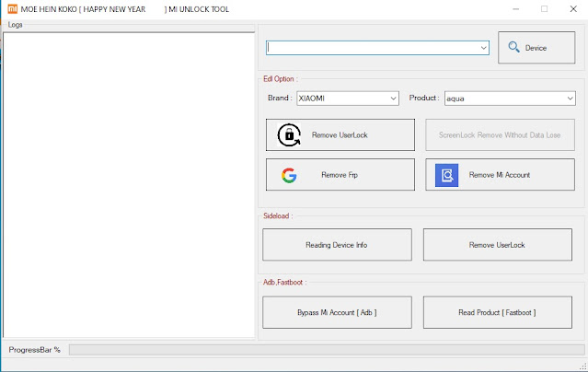Click the ProgressBar % label
Image resolution: width=588 pixels, height=372 pixels.
coord(34,350)
